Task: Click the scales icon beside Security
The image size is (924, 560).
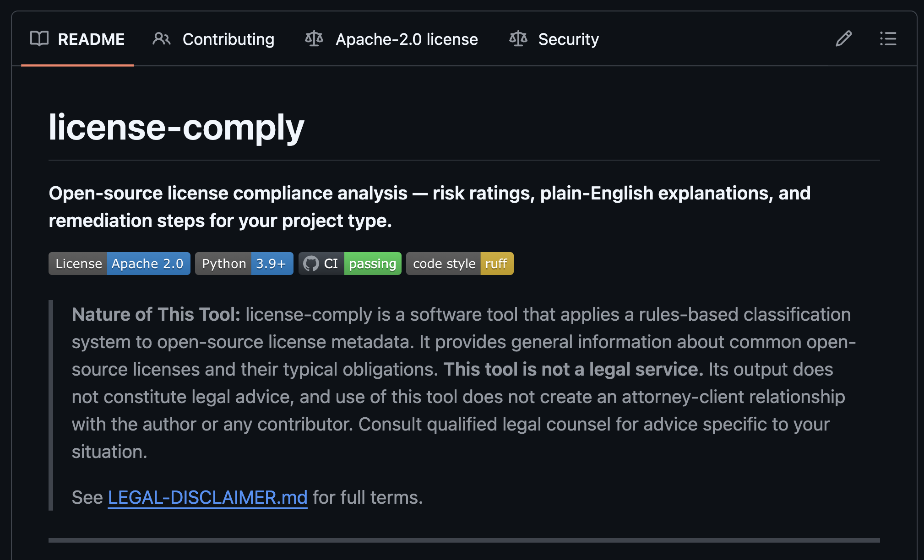Action: pyautogui.click(x=518, y=39)
